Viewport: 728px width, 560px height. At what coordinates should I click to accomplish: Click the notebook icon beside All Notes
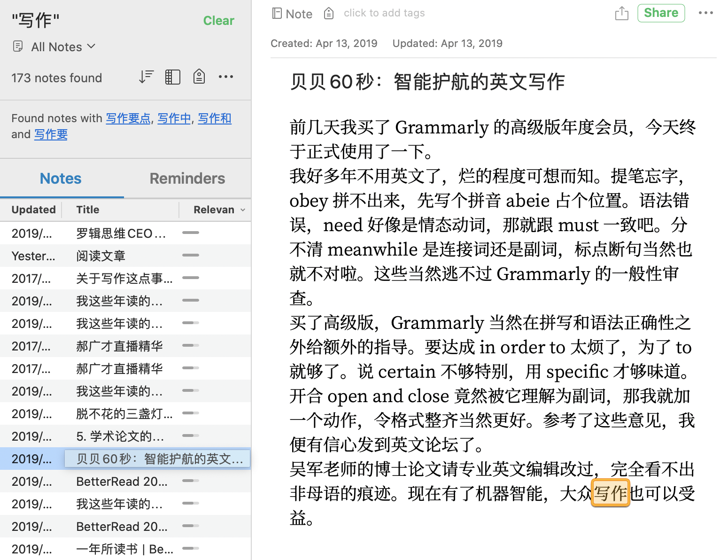[x=18, y=47]
